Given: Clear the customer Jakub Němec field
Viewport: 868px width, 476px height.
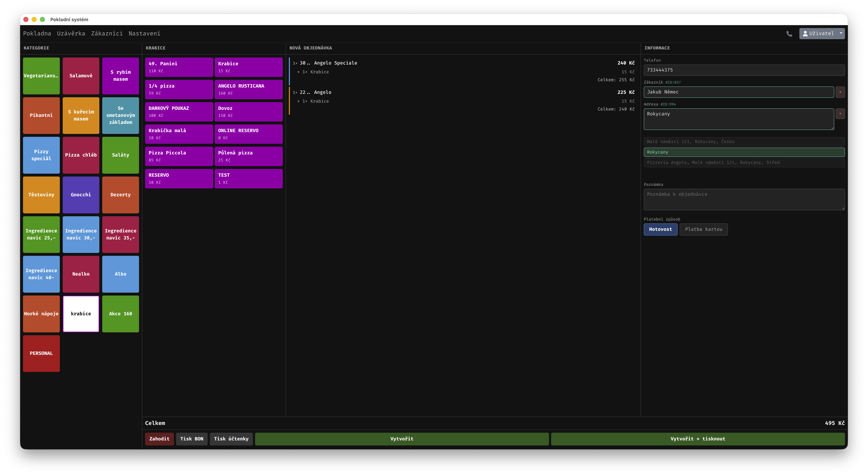Looking at the screenshot, I should pyautogui.click(x=840, y=92).
